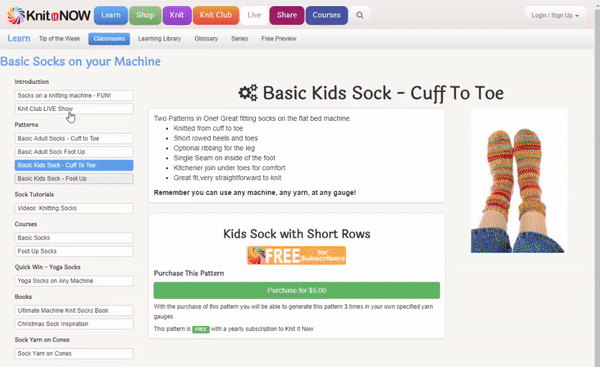
Task: Open the Live nav button
Action: (254, 15)
